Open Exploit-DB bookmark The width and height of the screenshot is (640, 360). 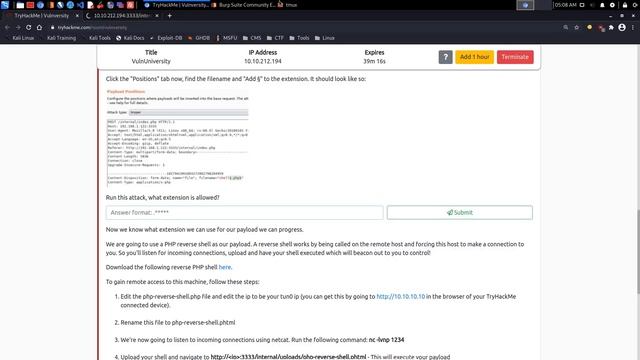(166, 38)
